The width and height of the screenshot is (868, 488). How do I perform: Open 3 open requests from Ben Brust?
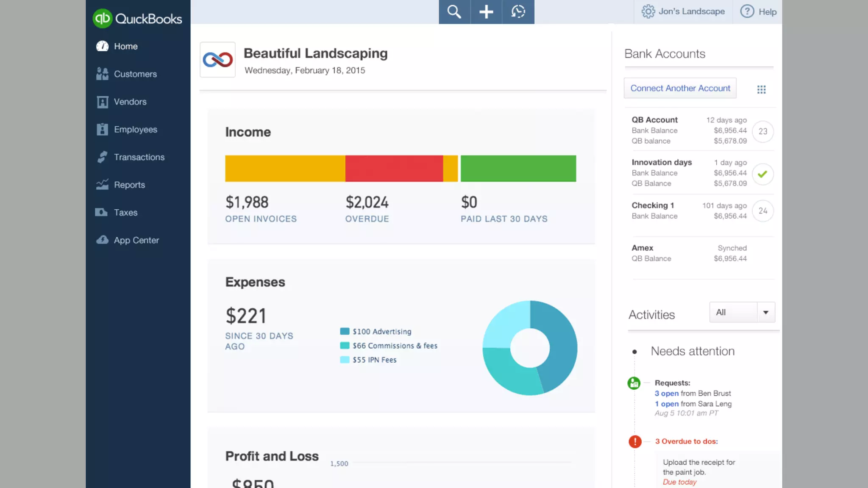(x=666, y=394)
